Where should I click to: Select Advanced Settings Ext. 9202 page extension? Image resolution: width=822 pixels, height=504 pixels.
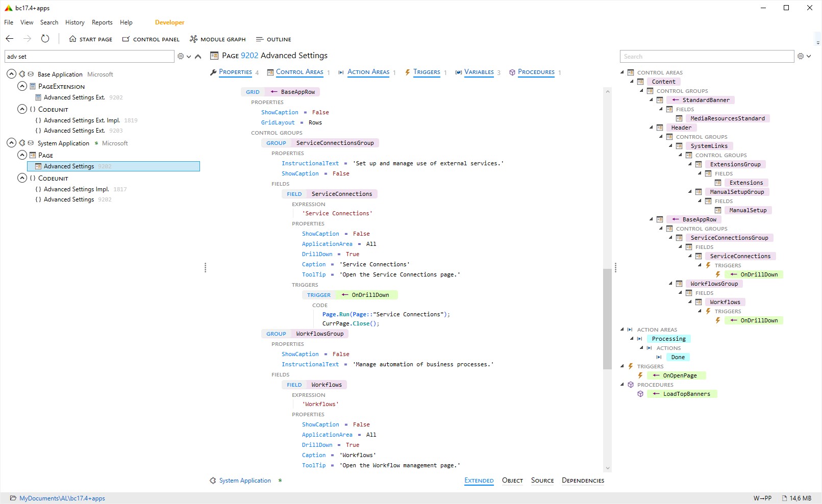point(79,97)
